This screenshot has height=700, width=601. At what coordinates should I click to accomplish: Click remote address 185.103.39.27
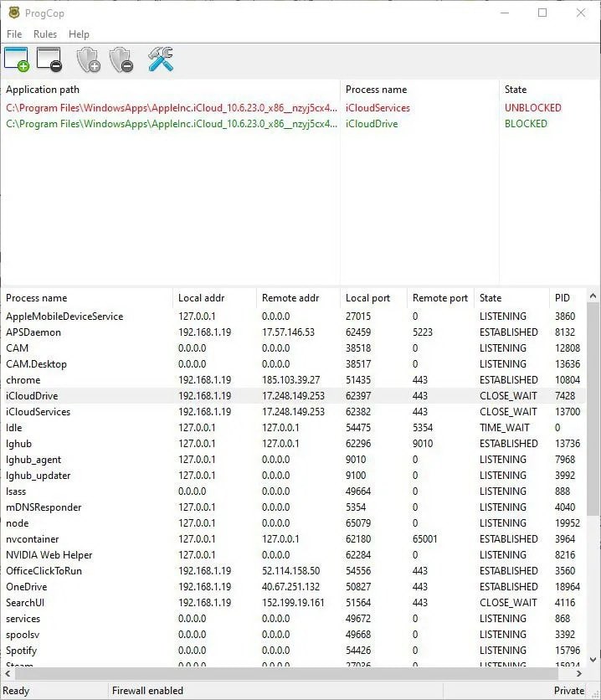pyautogui.click(x=291, y=380)
